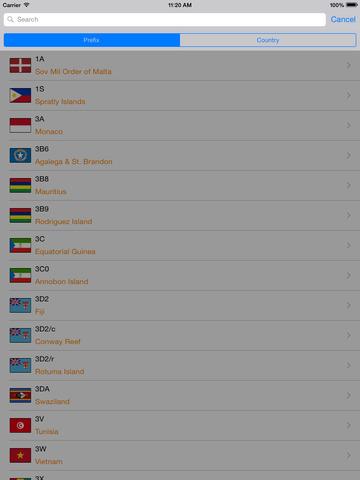The image size is (360, 480).
Task: Open the Annobon Island entry
Action: [x=180, y=275]
